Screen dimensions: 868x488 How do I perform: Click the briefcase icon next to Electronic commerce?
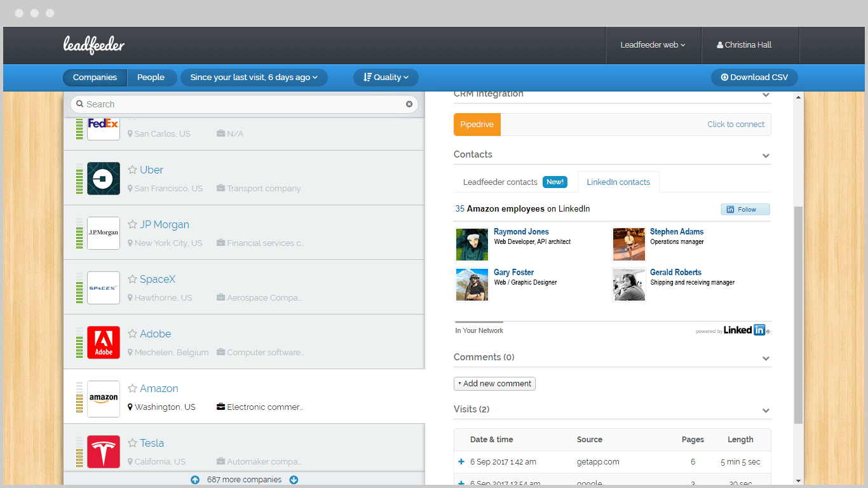[x=220, y=407]
